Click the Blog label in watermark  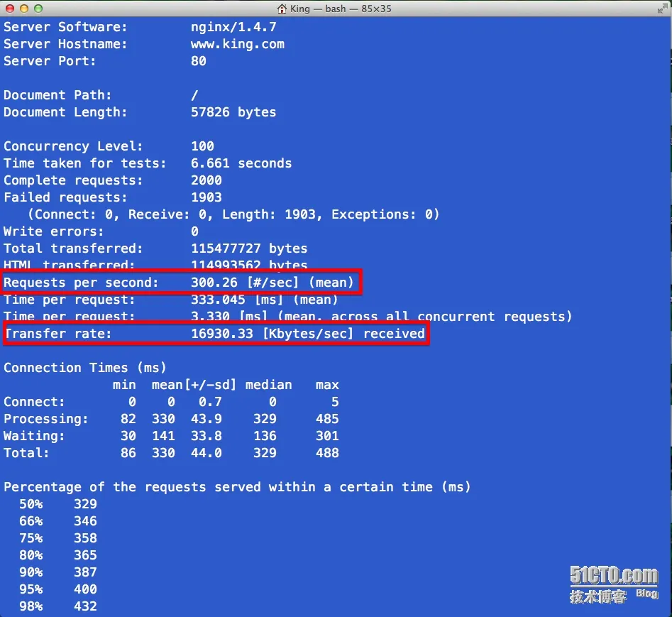(646, 594)
